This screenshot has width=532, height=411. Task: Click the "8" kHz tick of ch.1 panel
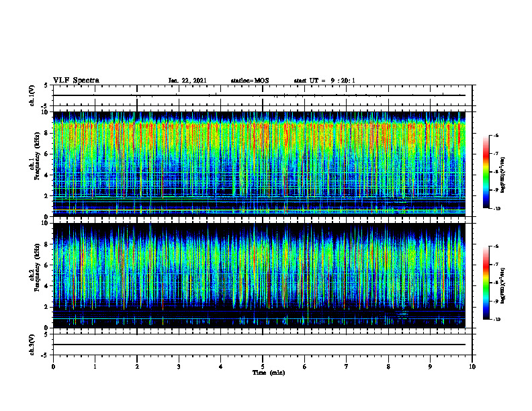(x=47, y=133)
